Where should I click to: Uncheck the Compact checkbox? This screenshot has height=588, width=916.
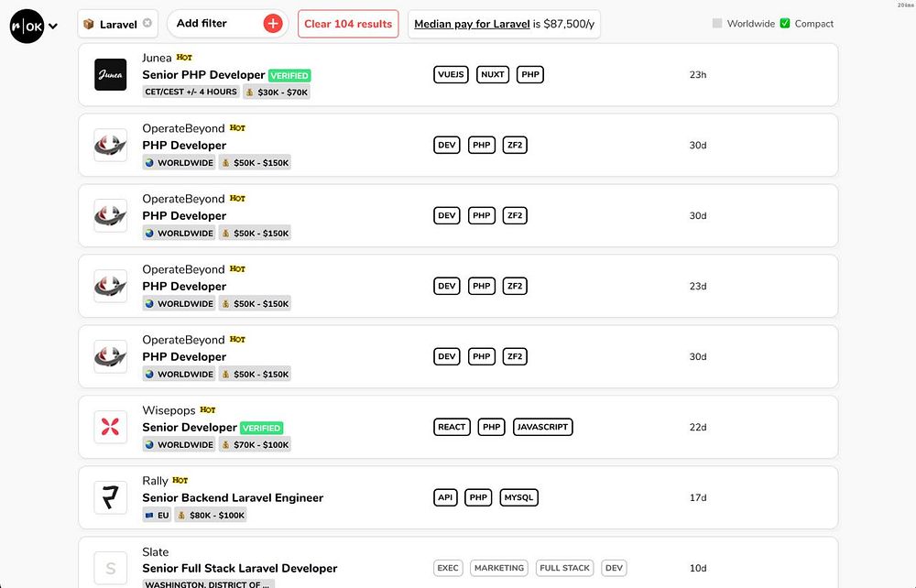[x=785, y=24]
